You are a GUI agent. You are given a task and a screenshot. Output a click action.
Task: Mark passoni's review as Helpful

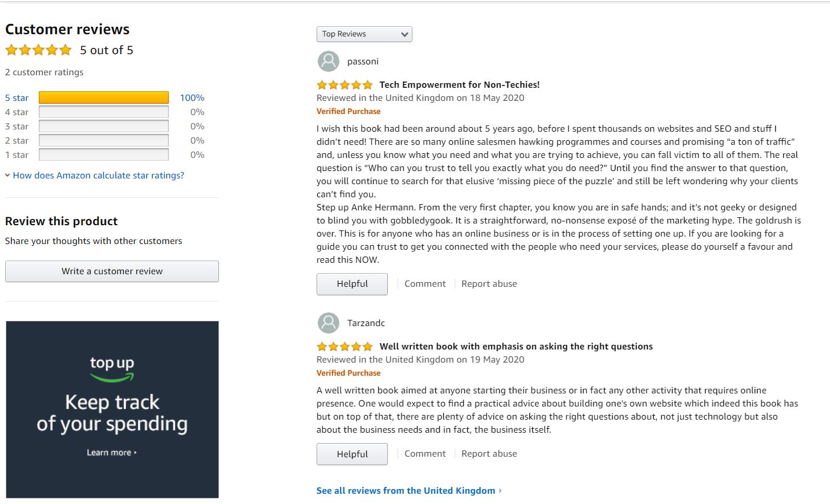coord(352,284)
